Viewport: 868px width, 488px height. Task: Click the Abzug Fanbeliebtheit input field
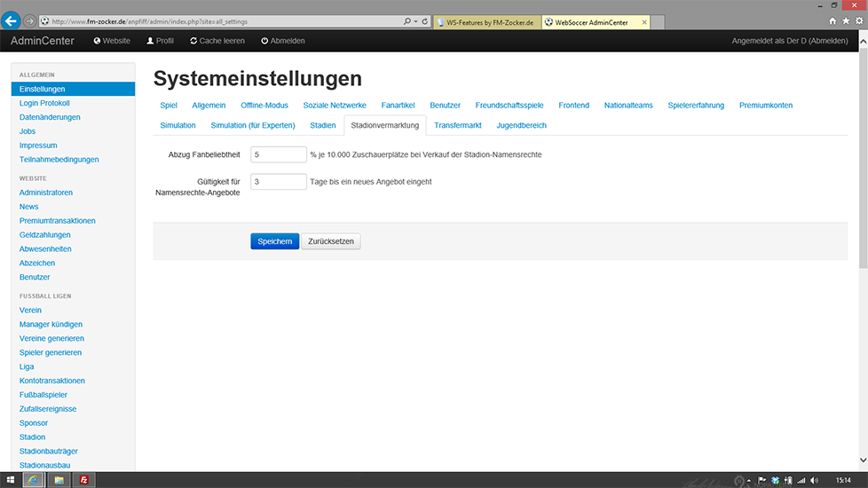pos(279,154)
